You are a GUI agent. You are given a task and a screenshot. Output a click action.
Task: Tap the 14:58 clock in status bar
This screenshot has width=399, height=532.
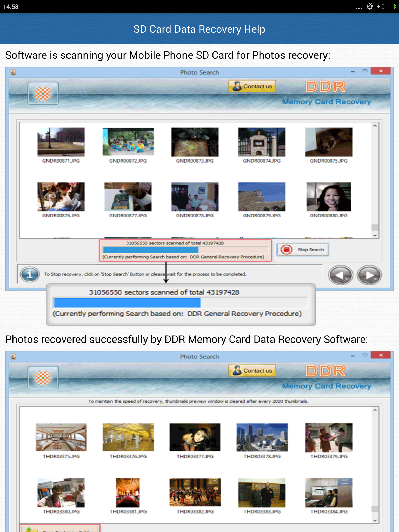pos(11,7)
